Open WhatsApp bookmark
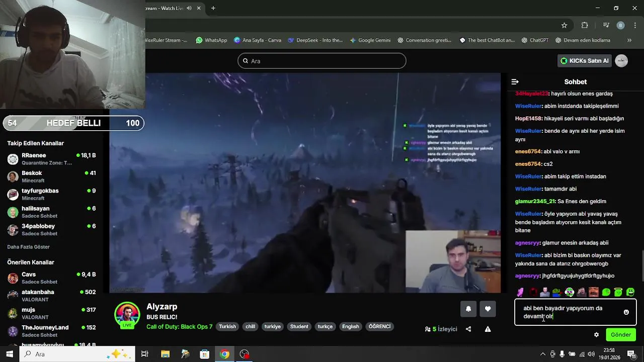This screenshot has height=362, width=644. pyautogui.click(x=211, y=40)
